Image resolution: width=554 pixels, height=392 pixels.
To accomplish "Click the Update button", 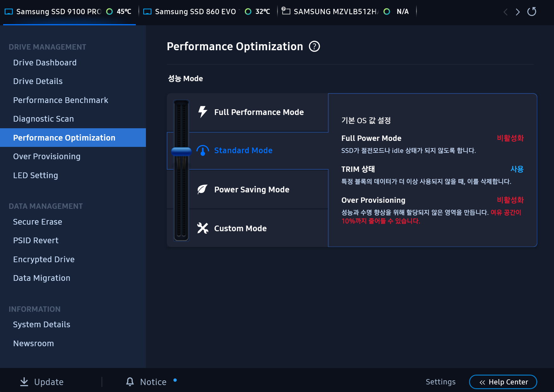I will coord(42,382).
